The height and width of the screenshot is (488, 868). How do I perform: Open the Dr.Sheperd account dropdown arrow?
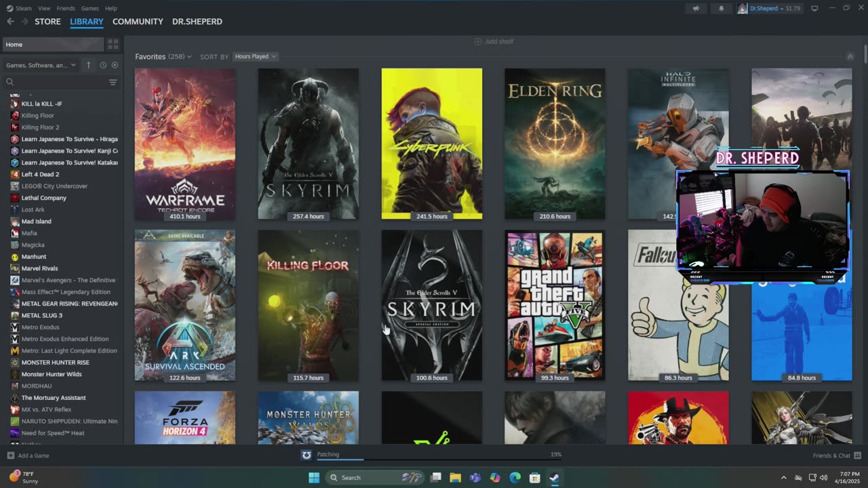click(x=782, y=8)
